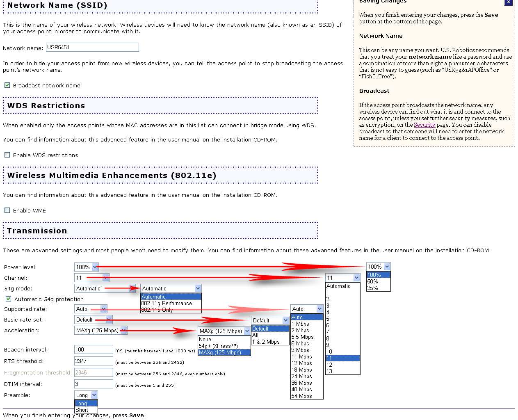Choose Short in the preamble list

[x=86, y=410]
